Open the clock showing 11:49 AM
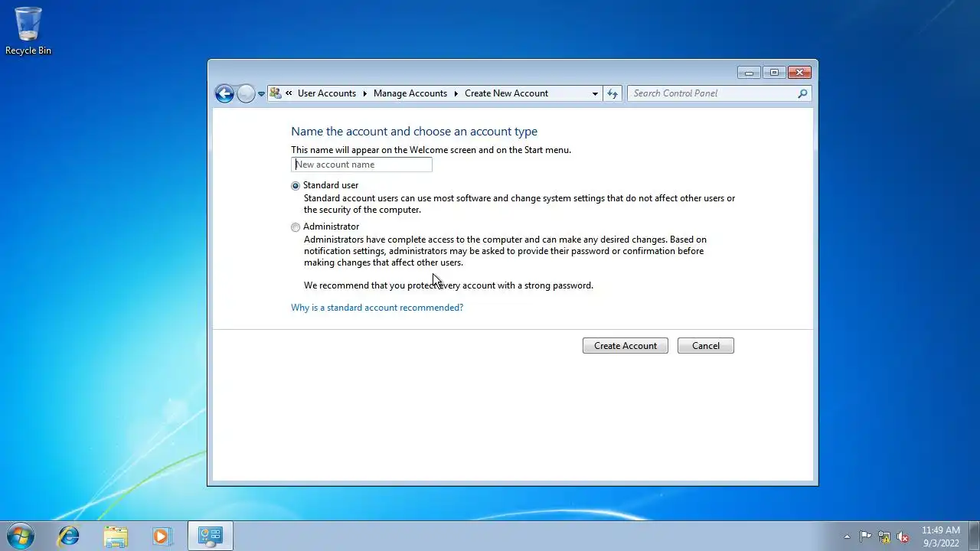The image size is (980, 551). [940, 536]
